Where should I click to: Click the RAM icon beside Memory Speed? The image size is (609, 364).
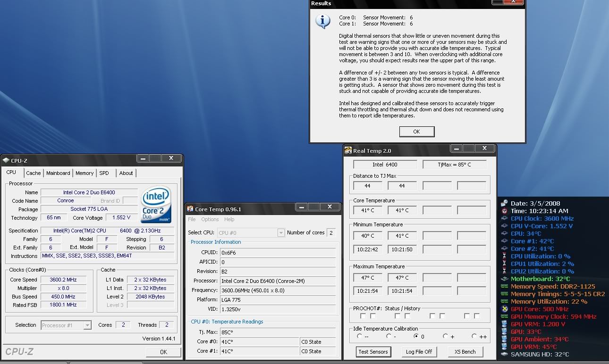[x=505, y=286]
